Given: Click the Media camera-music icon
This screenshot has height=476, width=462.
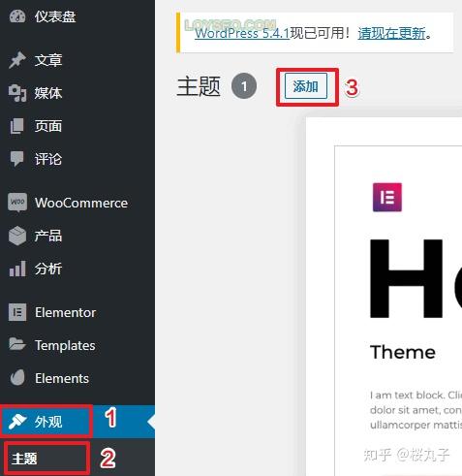Looking at the screenshot, I should tap(17, 93).
